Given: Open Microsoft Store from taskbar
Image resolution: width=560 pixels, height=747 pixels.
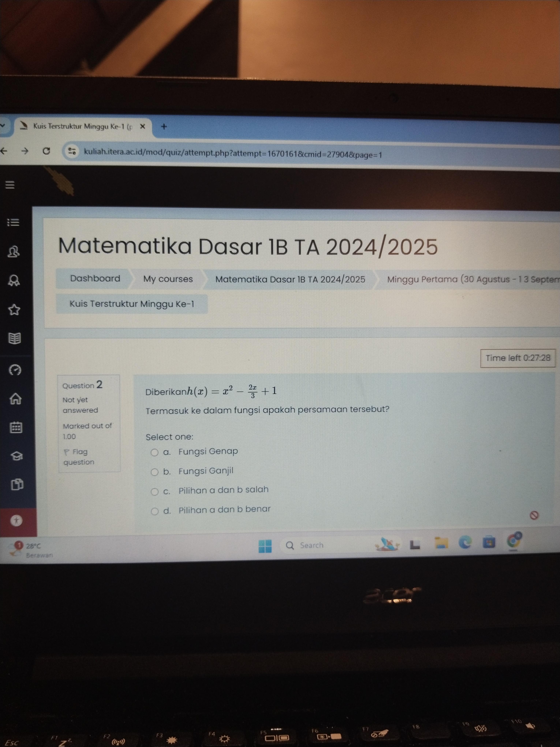Looking at the screenshot, I should click(488, 542).
